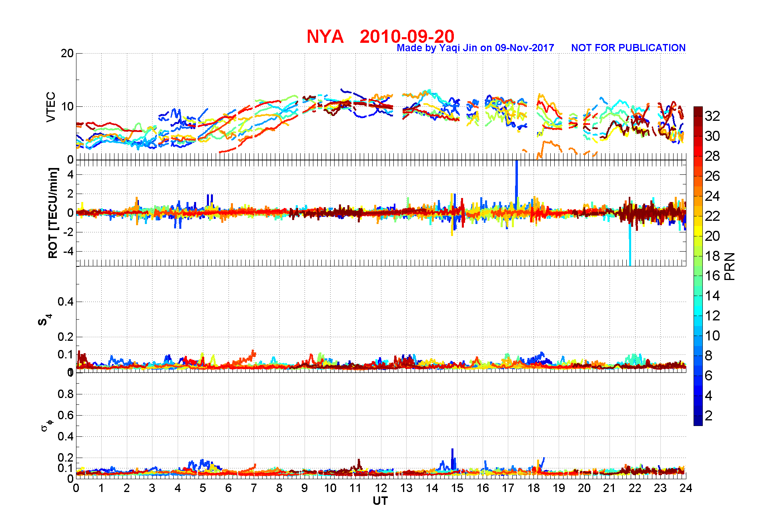Viewport: 762px width, 532px height.
Task: Click the blue ROT spike near 17 UT
Action: [x=517, y=184]
